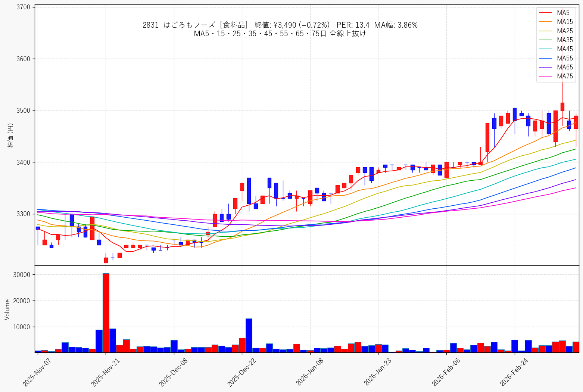Click the 3400 price axis label
Image resolution: width=583 pixels, height=392 pixels.
(x=24, y=162)
